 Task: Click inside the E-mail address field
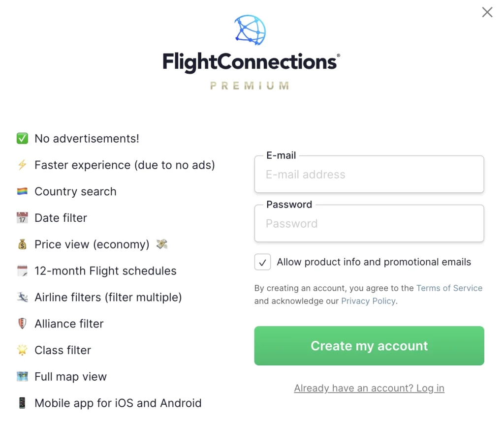pyautogui.click(x=369, y=175)
